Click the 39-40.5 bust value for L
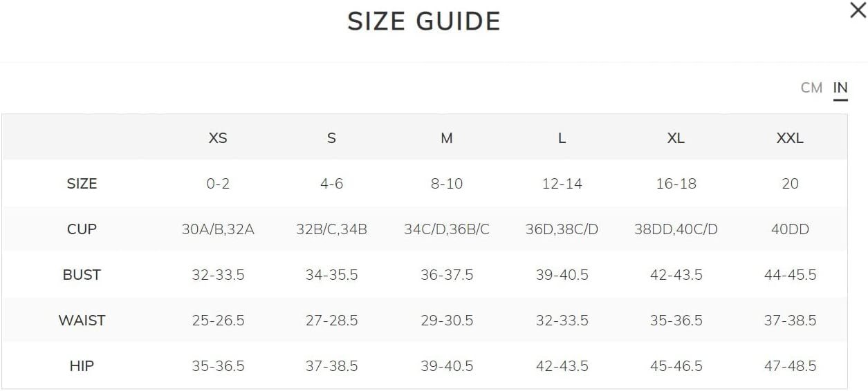 [x=562, y=275]
